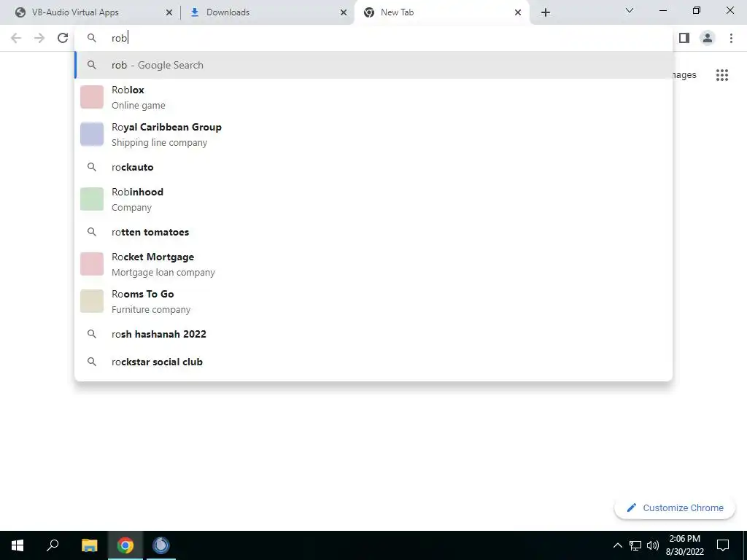747x560 pixels.
Task: Click search icon beside rockstar social club
Action: click(92, 362)
